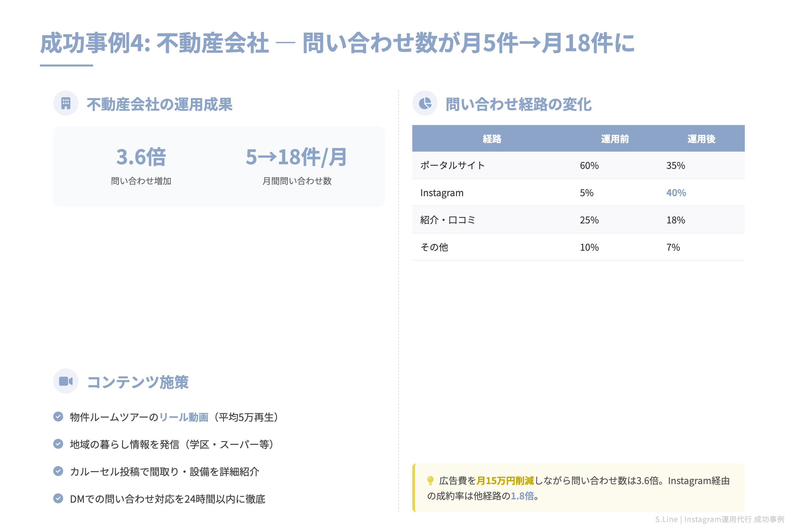Click the pie chart icon beside 問い合わせ経路の変化
This screenshot has height=532, width=798.
(x=425, y=103)
